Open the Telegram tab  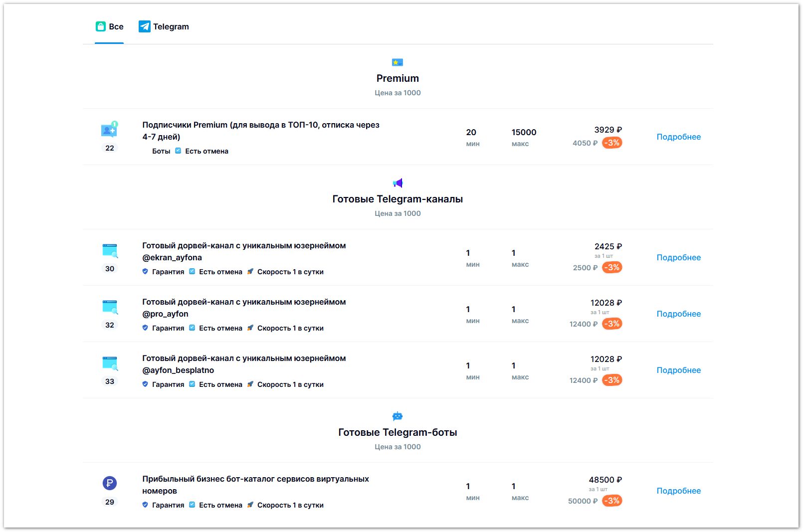[x=164, y=27]
